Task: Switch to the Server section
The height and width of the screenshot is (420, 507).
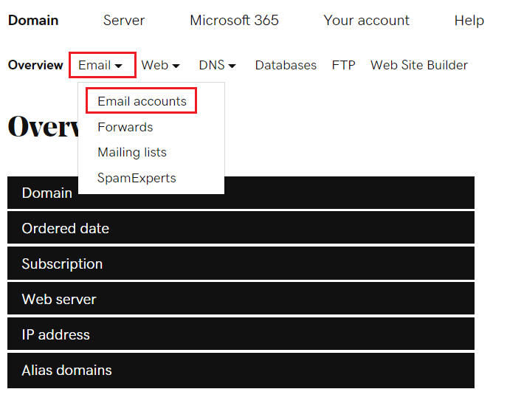Action: tap(124, 21)
